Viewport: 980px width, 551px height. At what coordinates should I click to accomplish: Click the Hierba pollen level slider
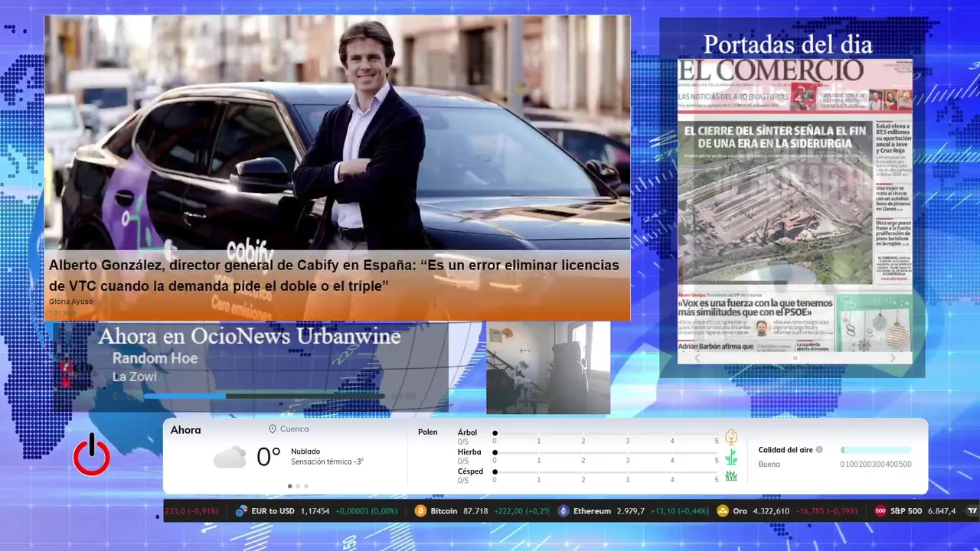pyautogui.click(x=606, y=453)
